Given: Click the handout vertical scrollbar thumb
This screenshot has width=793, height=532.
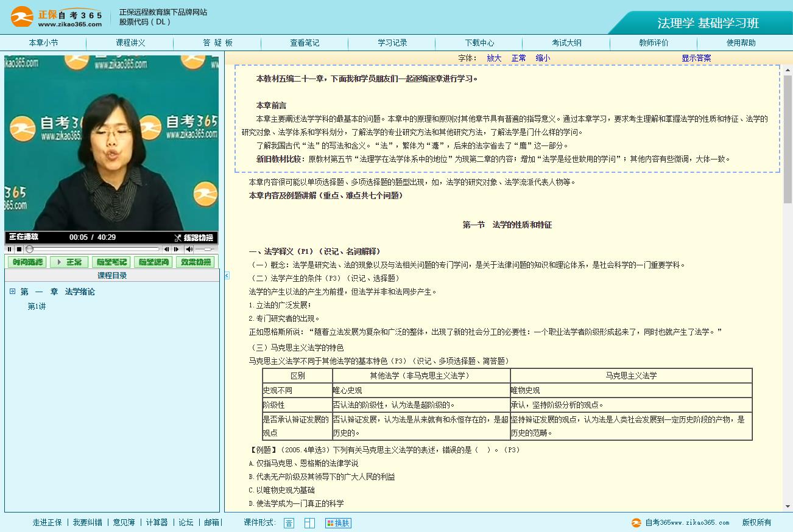Looking at the screenshot, I should [x=788, y=139].
